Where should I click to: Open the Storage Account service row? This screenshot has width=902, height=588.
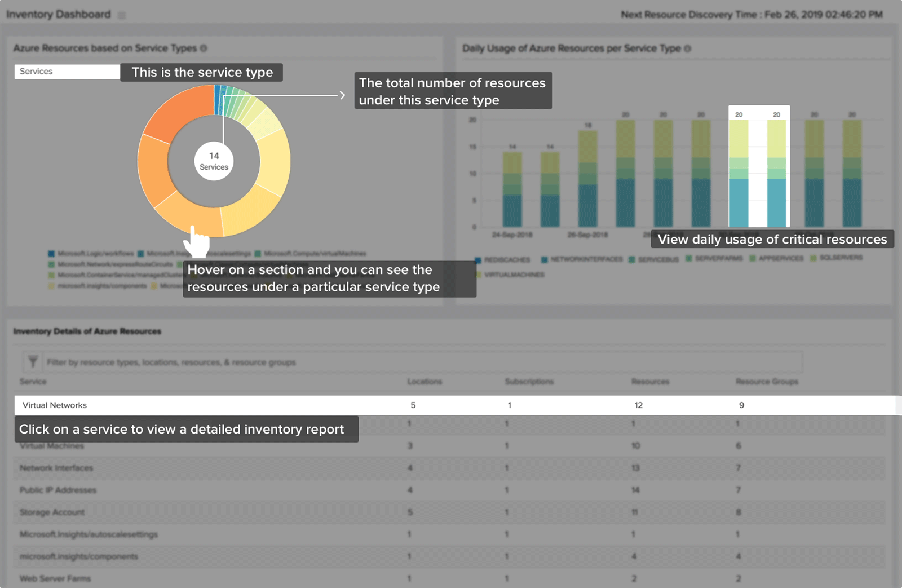pos(52,512)
